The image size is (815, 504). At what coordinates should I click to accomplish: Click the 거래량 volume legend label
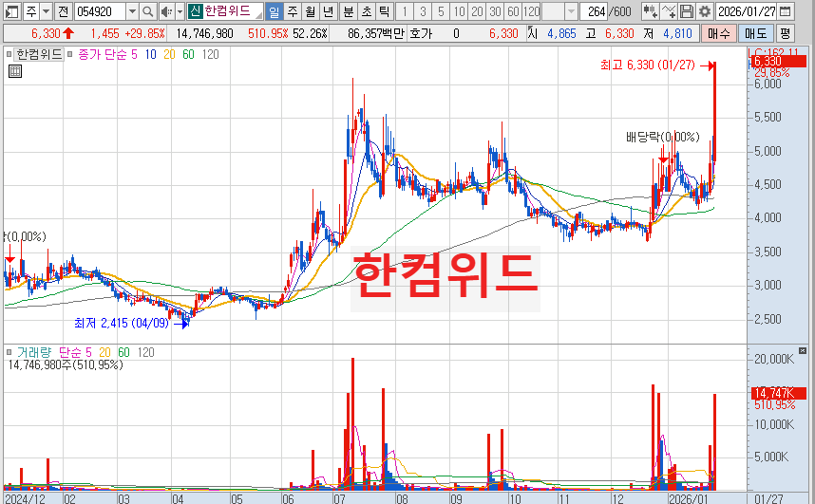click(34, 352)
